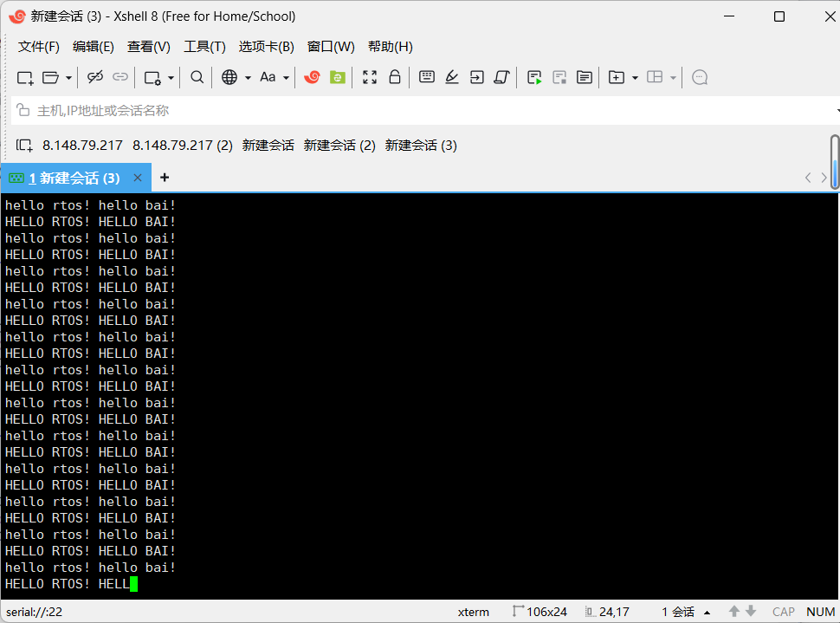
Task: Expand the New tab group dropdown arrow
Action: (x=635, y=78)
